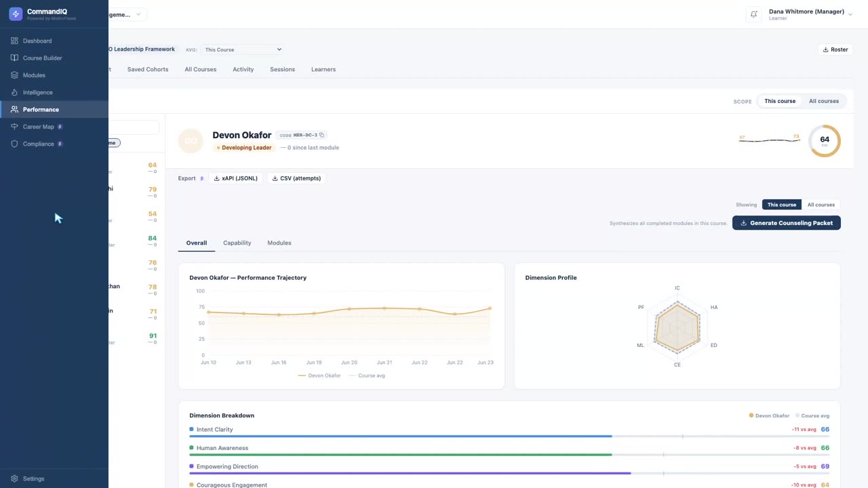The height and width of the screenshot is (488, 868).
Task: Go to the Activity tab
Action: pos(243,69)
